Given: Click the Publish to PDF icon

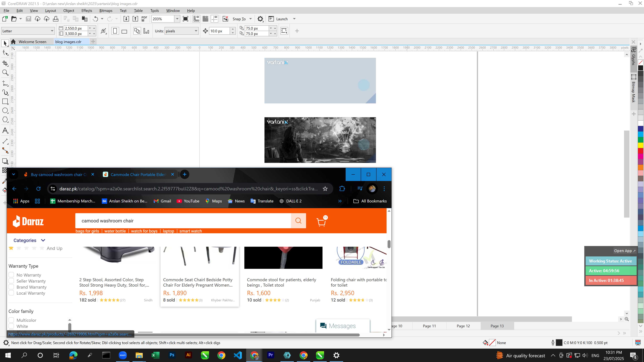Looking at the screenshot, I should pos(144,19).
